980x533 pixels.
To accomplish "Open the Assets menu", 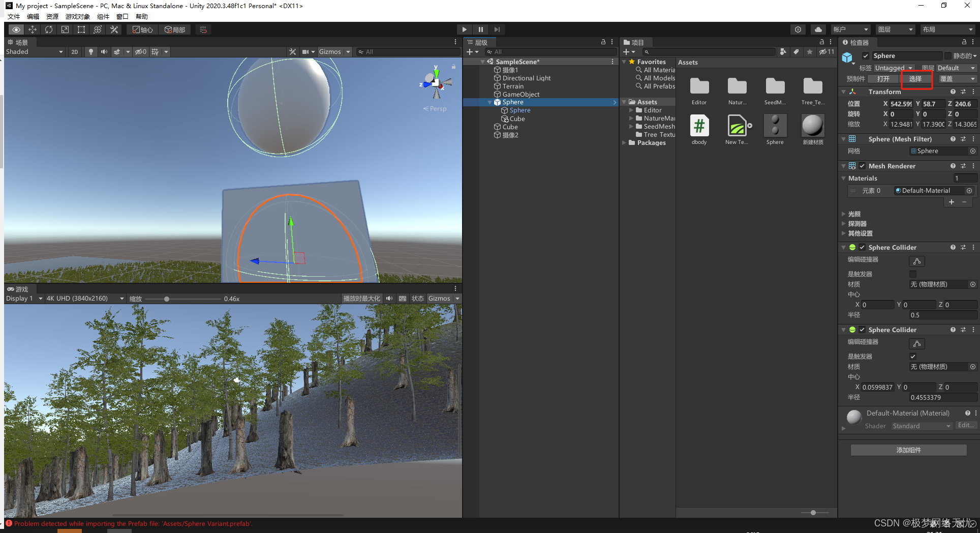I will (52, 17).
